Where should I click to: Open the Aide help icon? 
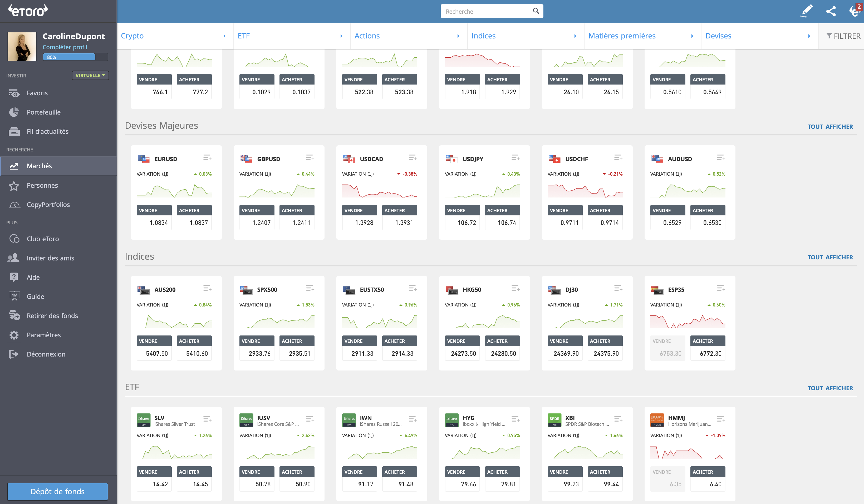(x=14, y=277)
